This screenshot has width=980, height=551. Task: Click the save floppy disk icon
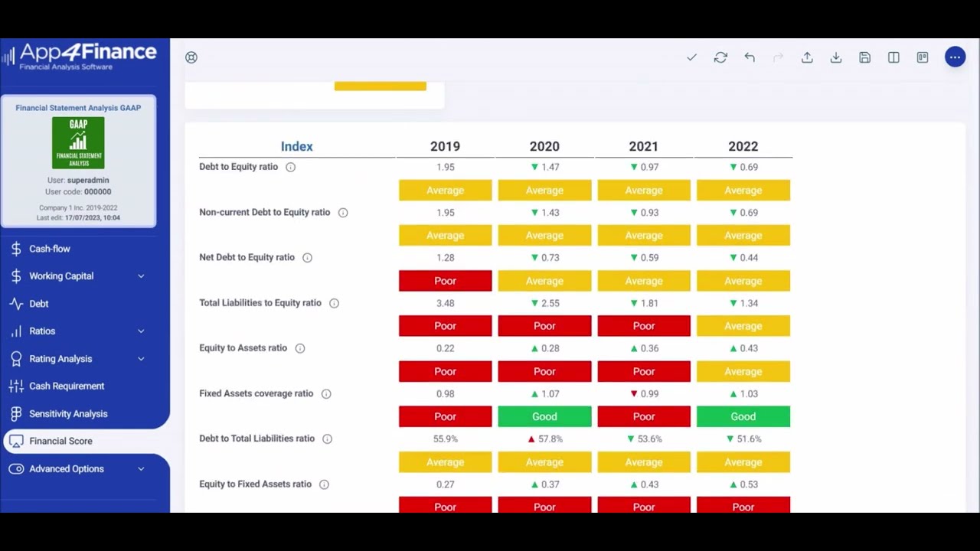pyautogui.click(x=864, y=57)
